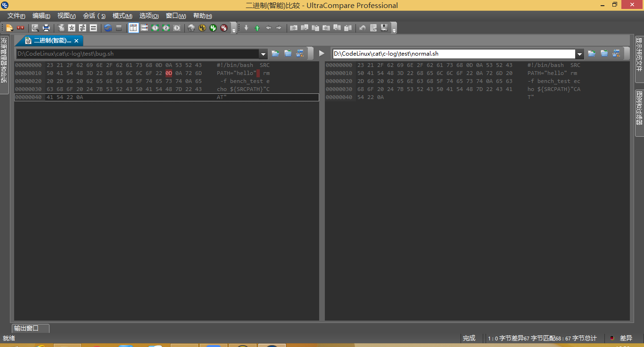
Task: Open the 选项(O) menu
Action: pyautogui.click(x=149, y=16)
